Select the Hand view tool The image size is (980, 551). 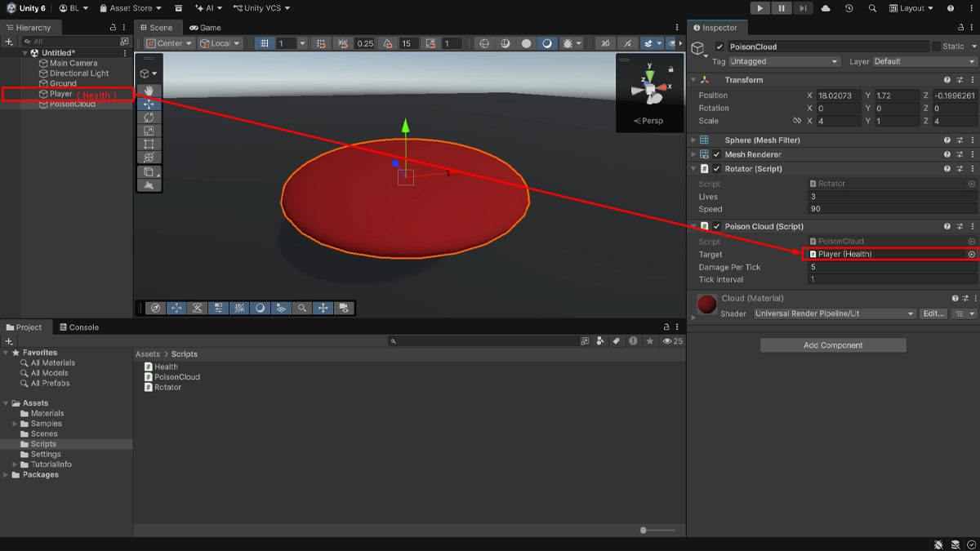pyautogui.click(x=149, y=91)
